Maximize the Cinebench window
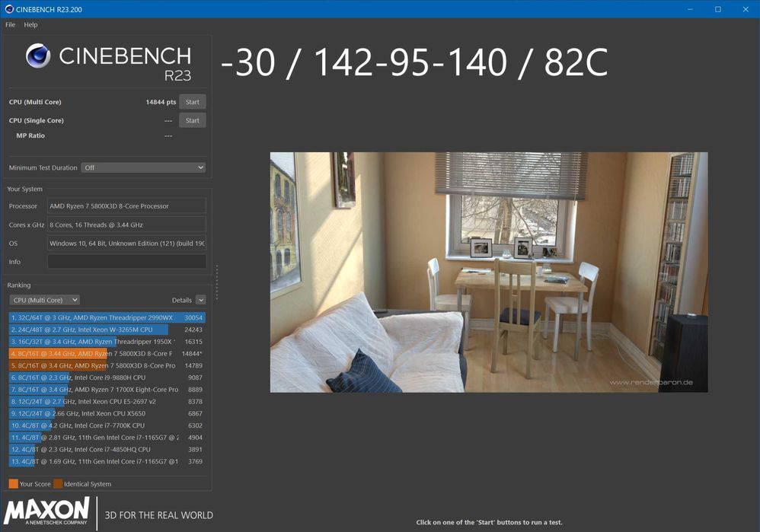 tap(718, 9)
